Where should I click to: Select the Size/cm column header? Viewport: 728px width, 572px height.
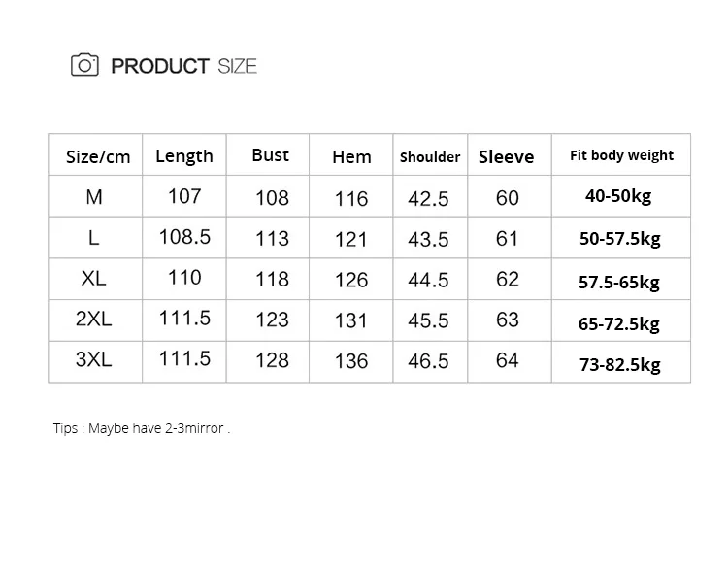point(97,156)
